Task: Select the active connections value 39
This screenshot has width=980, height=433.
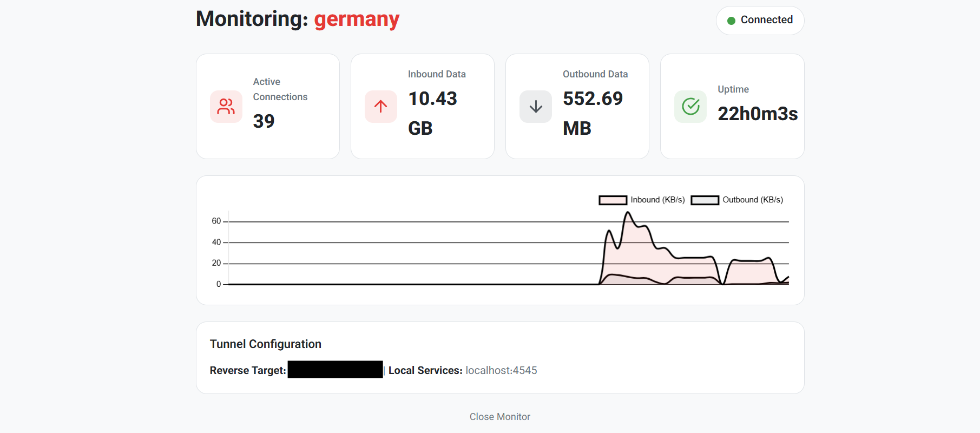Action: pyautogui.click(x=264, y=121)
